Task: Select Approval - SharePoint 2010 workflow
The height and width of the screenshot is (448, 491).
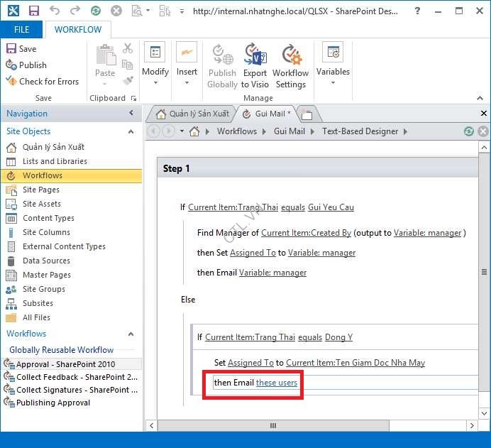Action: point(65,364)
